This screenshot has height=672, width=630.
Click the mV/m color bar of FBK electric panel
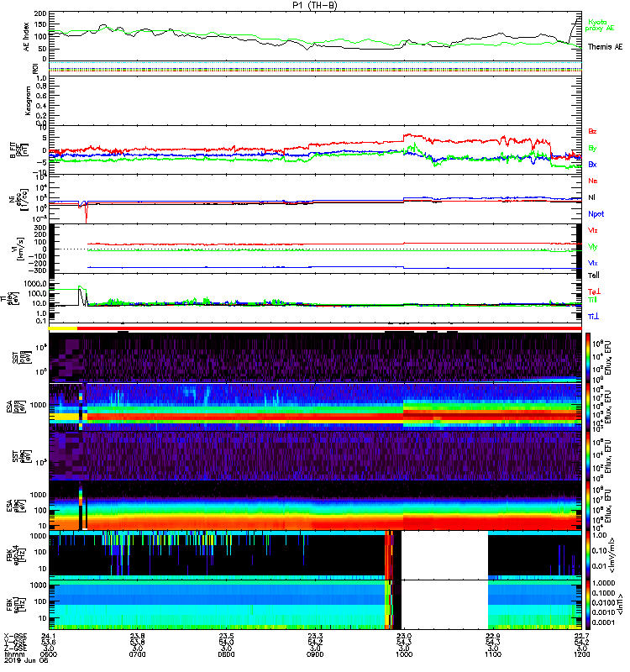click(x=588, y=554)
